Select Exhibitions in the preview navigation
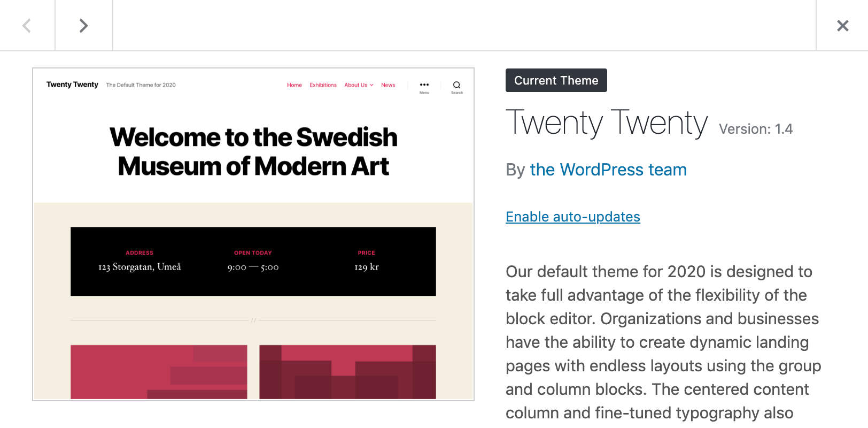 click(323, 85)
